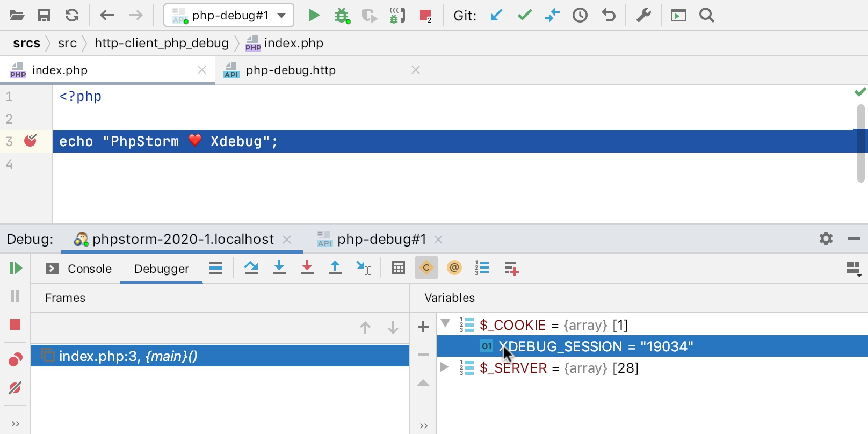The image size is (868, 434).
Task: Click the green inspection checkmark in editor
Action: tap(860, 92)
